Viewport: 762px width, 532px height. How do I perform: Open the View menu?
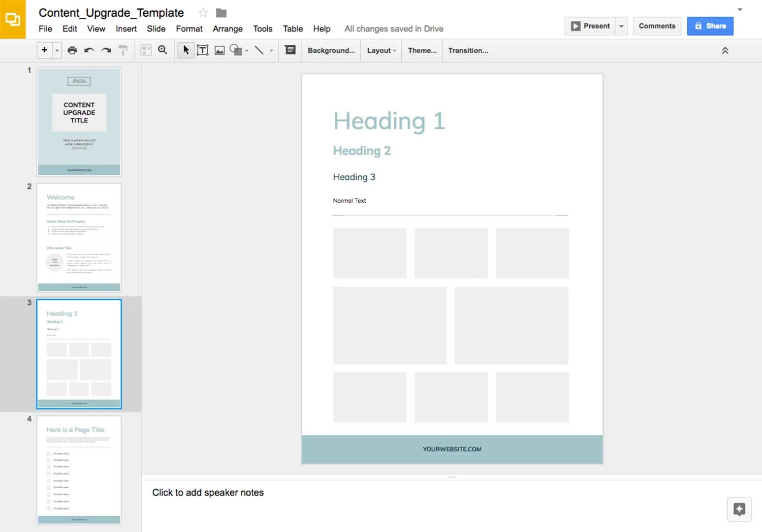pos(96,29)
